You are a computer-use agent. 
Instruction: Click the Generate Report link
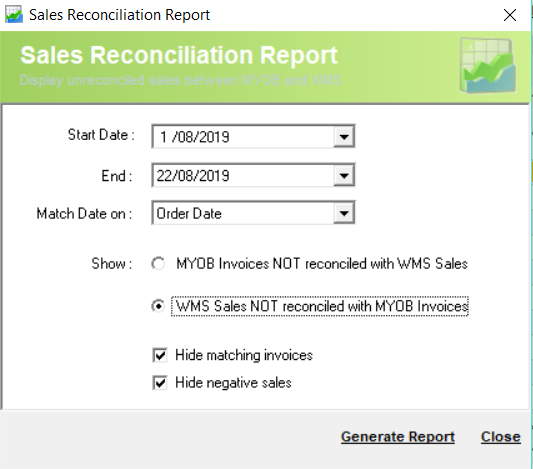click(x=398, y=437)
